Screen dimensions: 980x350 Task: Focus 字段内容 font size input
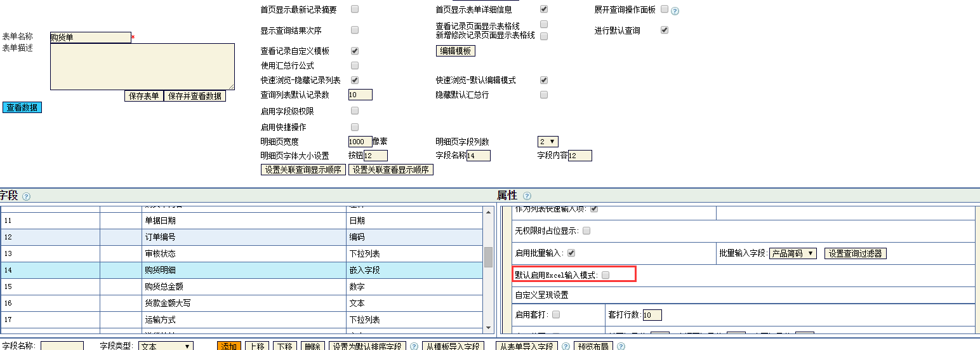point(580,156)
